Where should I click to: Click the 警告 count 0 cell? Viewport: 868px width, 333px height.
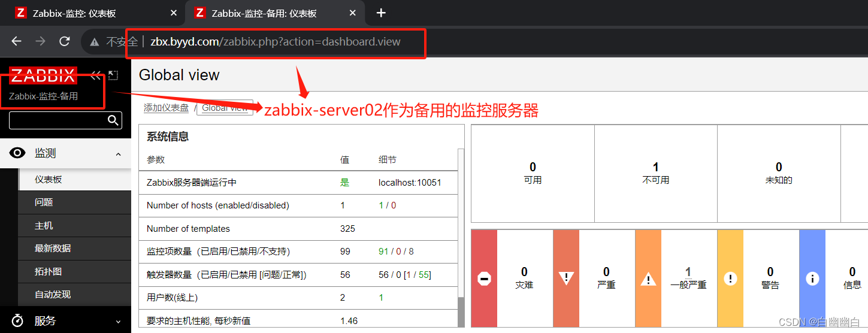[770, 278]
